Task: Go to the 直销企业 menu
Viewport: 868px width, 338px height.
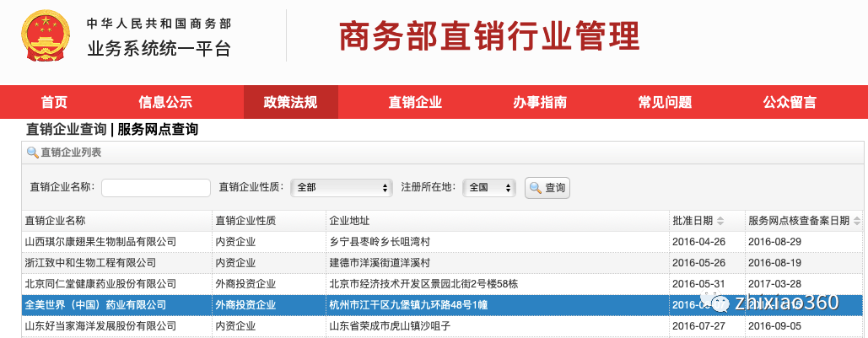Action: (415, 102)
